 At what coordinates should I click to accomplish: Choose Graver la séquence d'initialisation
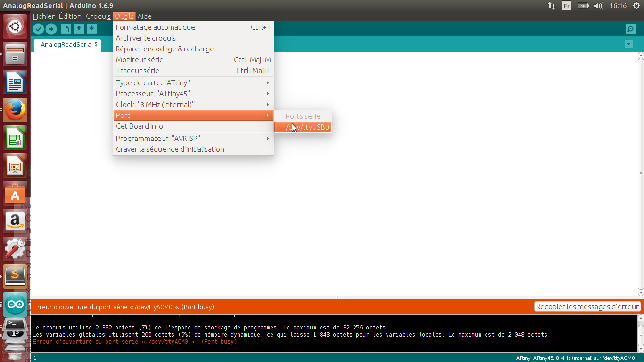pyautogui.click(x=193, y=149)
